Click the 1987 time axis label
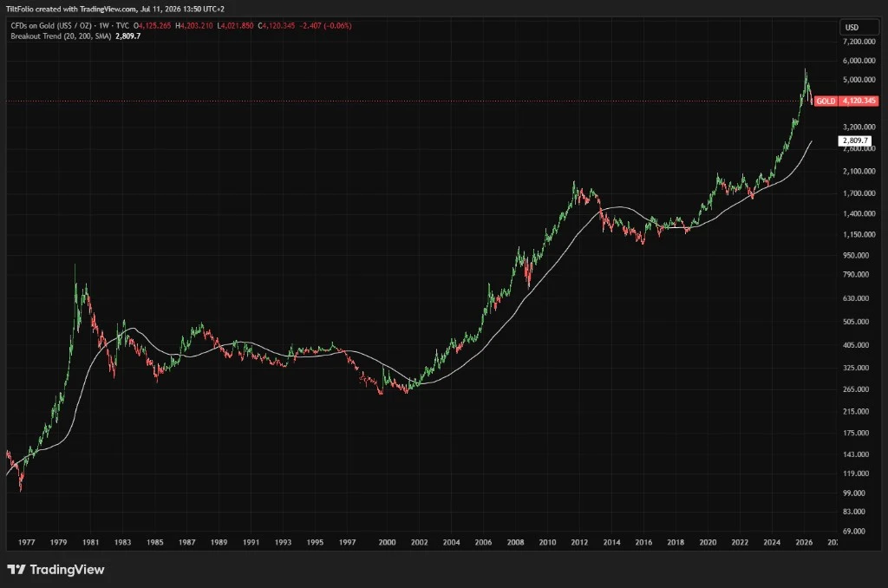 (x=187, y=542)
